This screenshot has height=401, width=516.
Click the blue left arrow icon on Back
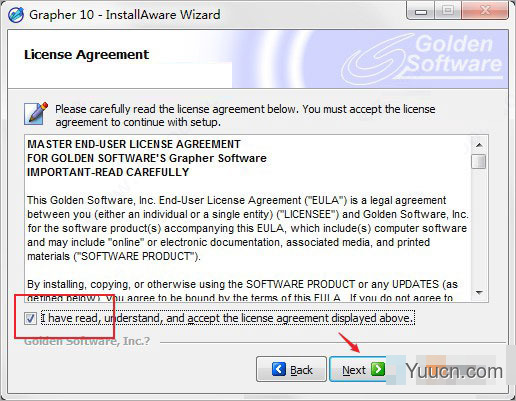(x=279, y=369)
